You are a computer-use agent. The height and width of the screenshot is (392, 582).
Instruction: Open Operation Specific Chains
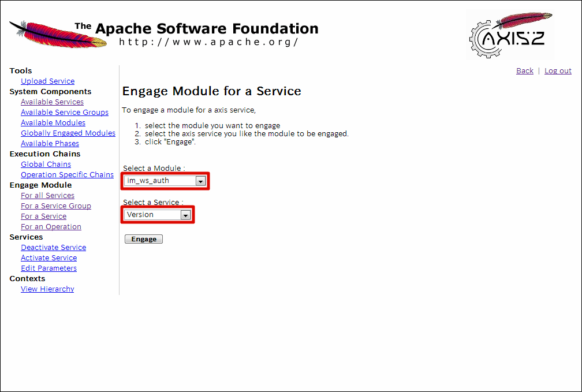pos(67,175)
